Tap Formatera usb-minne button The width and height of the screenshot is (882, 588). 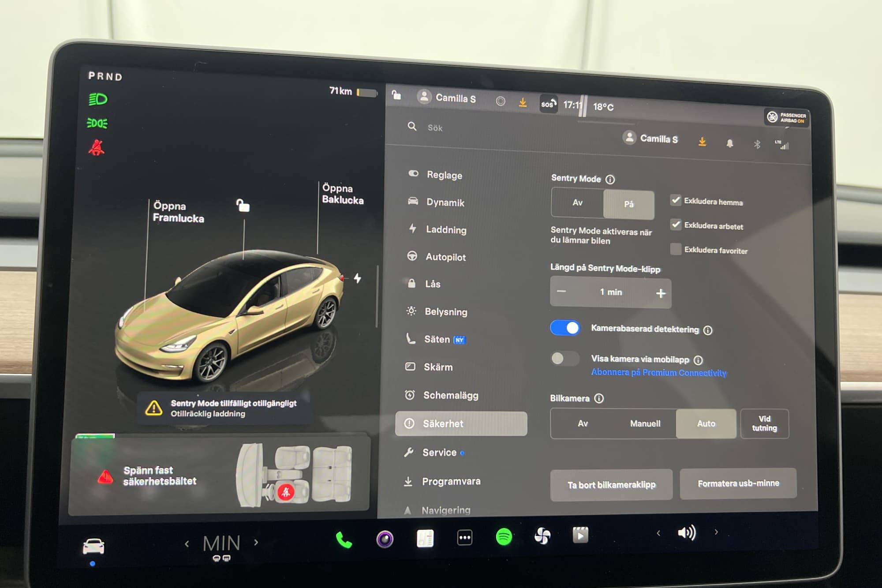pyautogui.click(x=738, y=483)
